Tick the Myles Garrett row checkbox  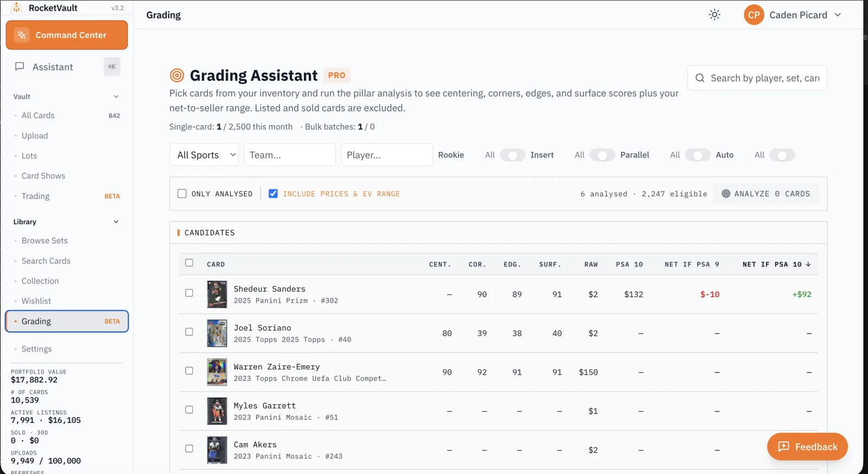pos(189,409)
